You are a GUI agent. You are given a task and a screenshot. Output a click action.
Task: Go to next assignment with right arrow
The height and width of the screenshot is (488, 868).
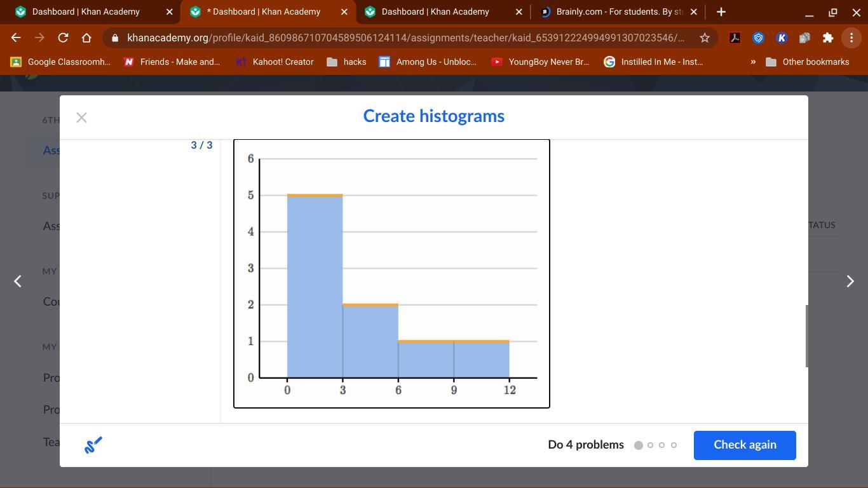[850, 281]
